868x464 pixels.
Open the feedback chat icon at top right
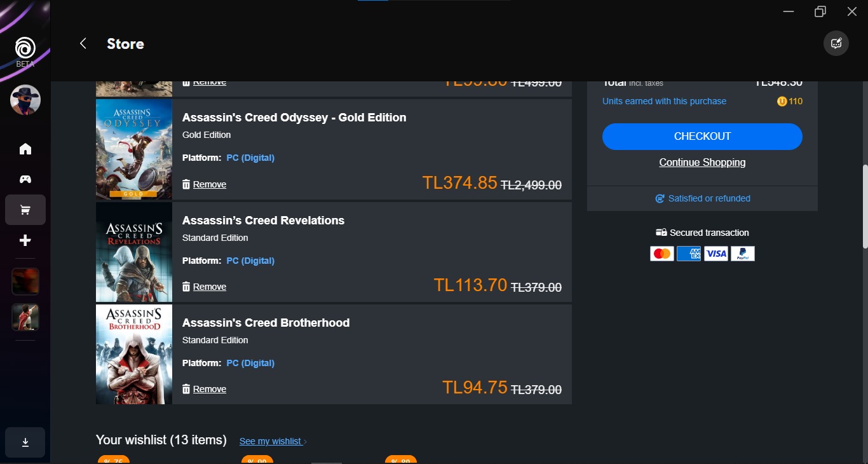coord(836,44)
